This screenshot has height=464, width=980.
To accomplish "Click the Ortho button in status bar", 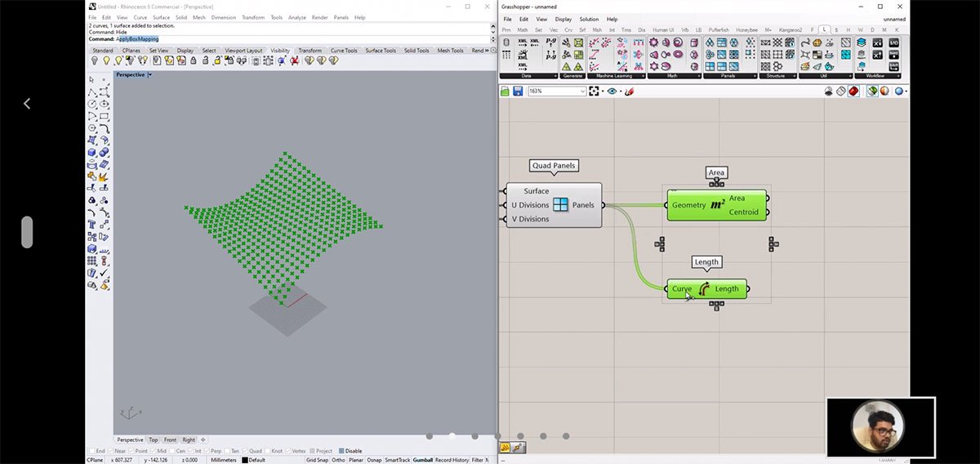I will [338, 460].
